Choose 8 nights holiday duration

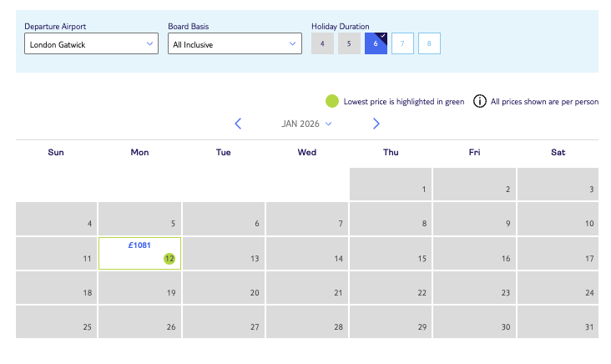[429, 43]
